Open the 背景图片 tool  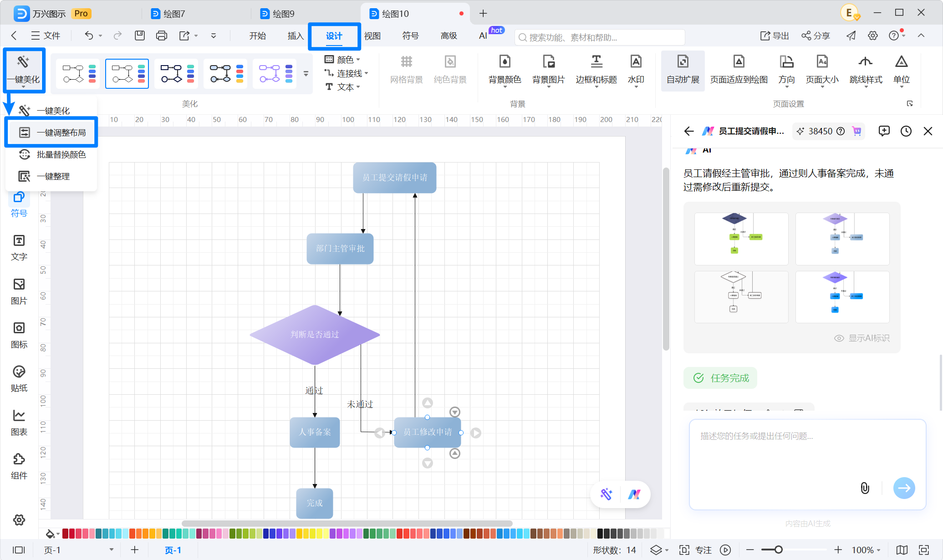548,71
